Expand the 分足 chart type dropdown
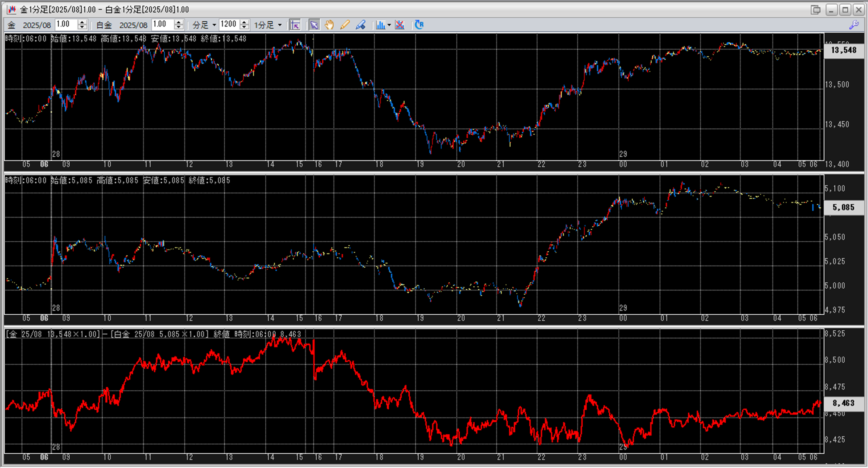 (214, 25)
